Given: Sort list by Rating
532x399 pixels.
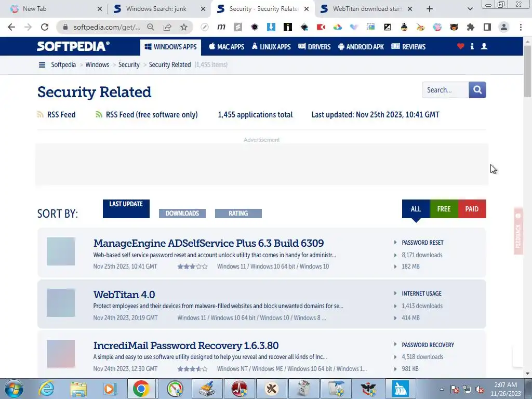Looking at the screenshot, I should [x=238, y=214].
